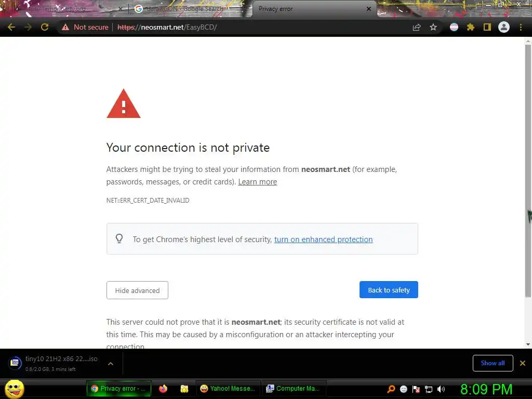Switch to Yahoo! Messenger taskbar button
The width and height of the screenshot is (532, 399).
(228, 389)
